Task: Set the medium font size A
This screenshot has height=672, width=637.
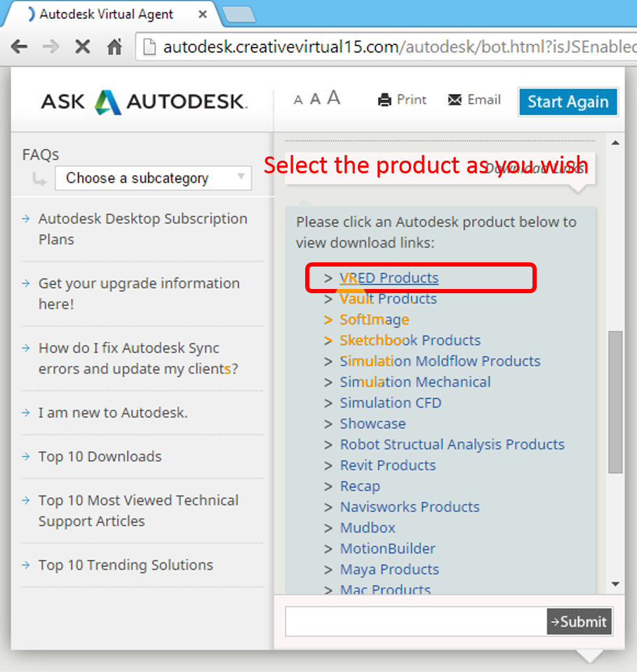Action: 315,99
